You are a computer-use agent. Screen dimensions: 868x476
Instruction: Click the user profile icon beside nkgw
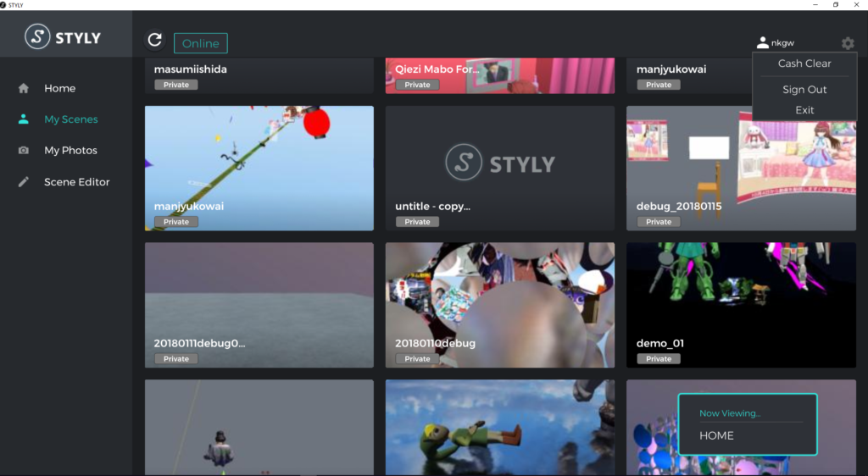(762, 42)
